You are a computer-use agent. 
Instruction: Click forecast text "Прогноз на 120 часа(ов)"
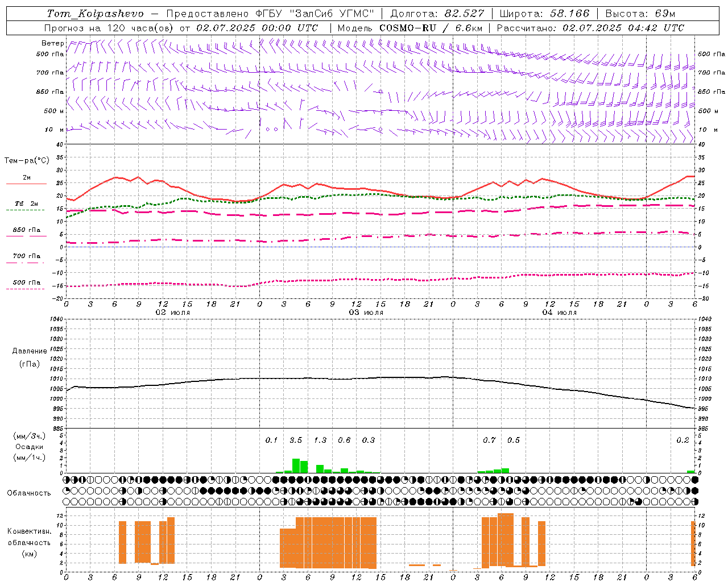pos(109,28)
